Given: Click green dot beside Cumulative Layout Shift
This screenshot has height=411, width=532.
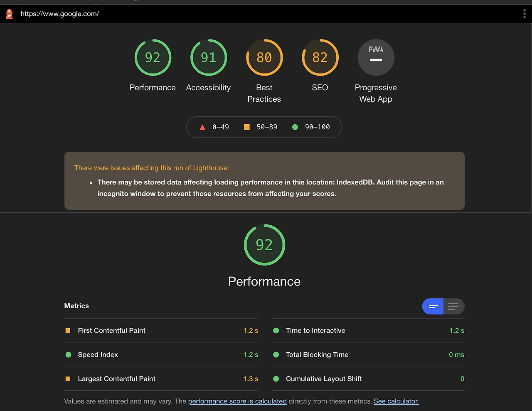Looking at the screenshot, I should (276, 379).
